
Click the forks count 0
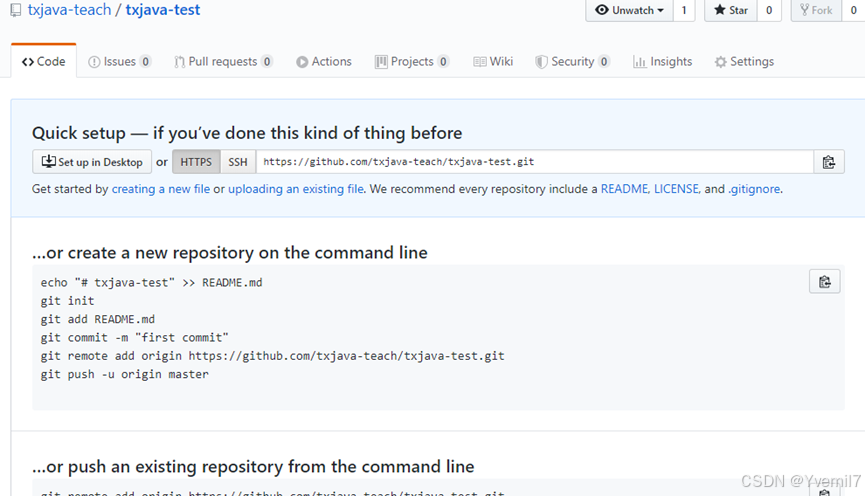coord(853,10)
